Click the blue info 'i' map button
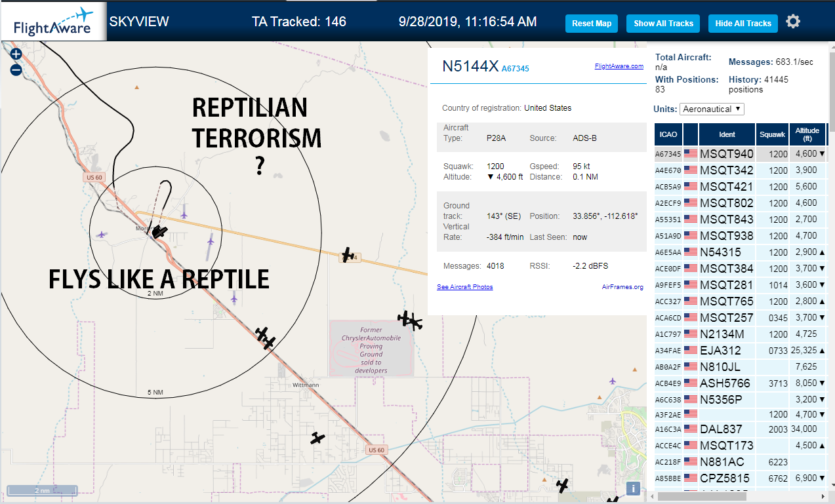This screenshot has width=835, height=504. (x=633, y=488)
